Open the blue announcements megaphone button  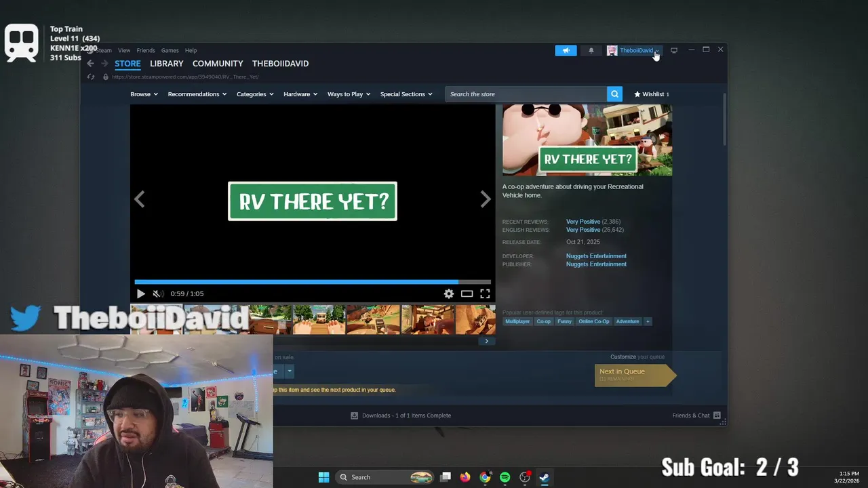point(566,50)
